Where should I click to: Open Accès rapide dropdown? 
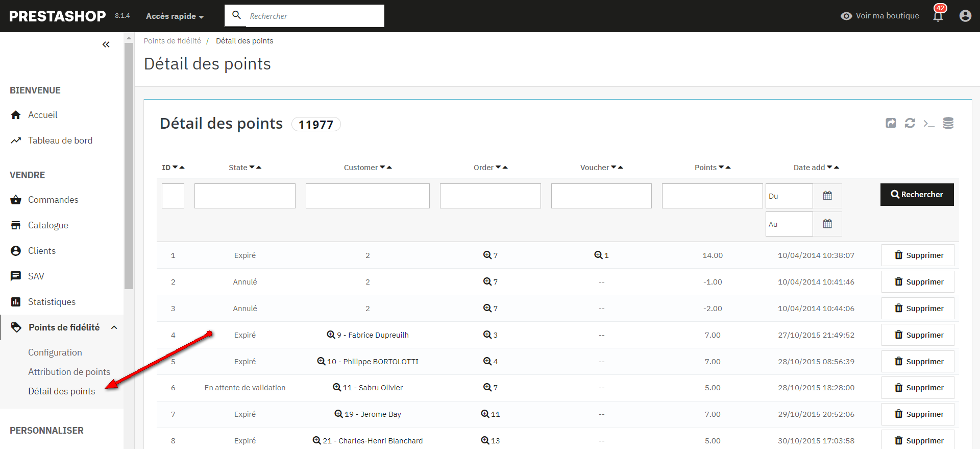coord(175,16)
